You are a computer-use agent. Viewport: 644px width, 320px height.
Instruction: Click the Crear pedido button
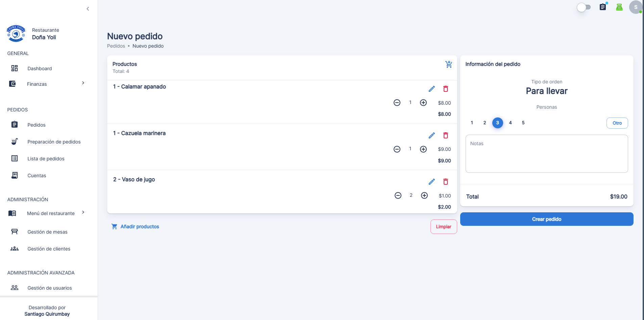click(547, 219)
